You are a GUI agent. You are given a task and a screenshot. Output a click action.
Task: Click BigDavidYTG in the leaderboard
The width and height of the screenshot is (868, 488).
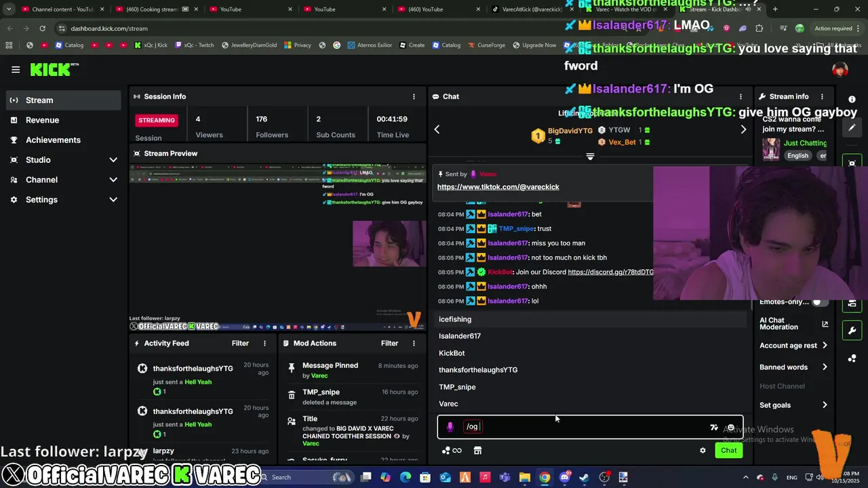point(570,131)
